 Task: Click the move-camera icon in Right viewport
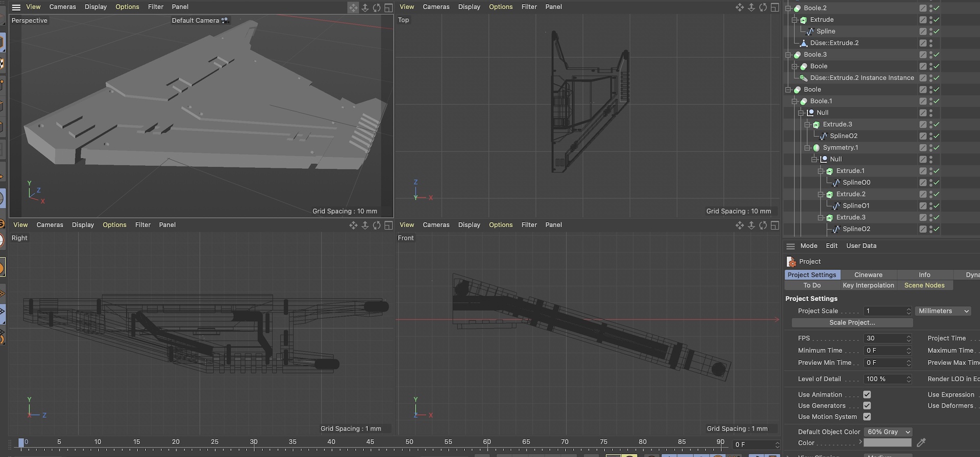[353, 225]
